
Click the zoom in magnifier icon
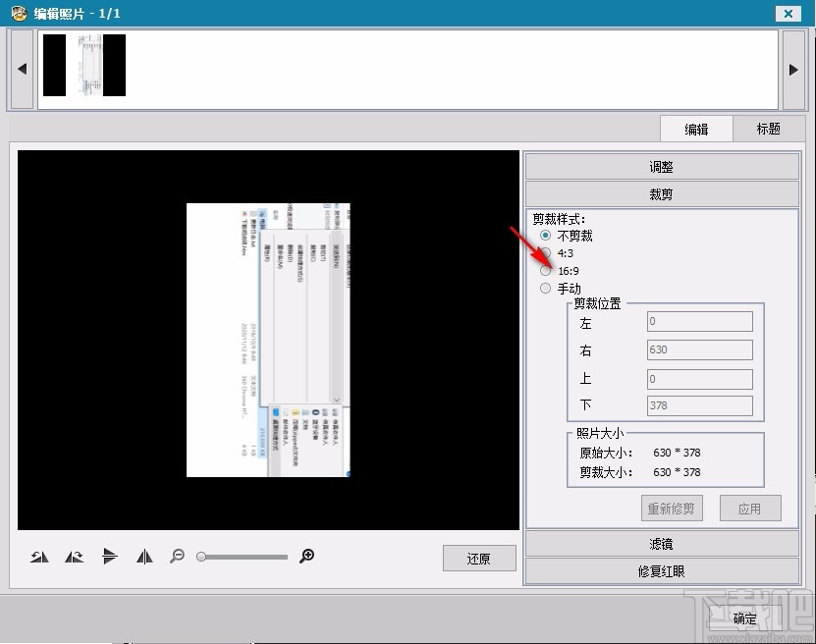pyautogui.click(x=306, y=557)
